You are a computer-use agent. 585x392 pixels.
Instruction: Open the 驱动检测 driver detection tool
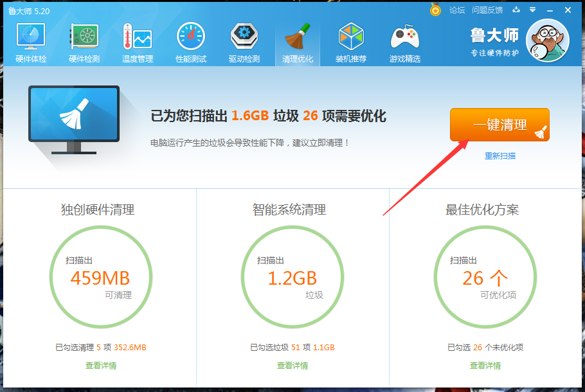244,40
